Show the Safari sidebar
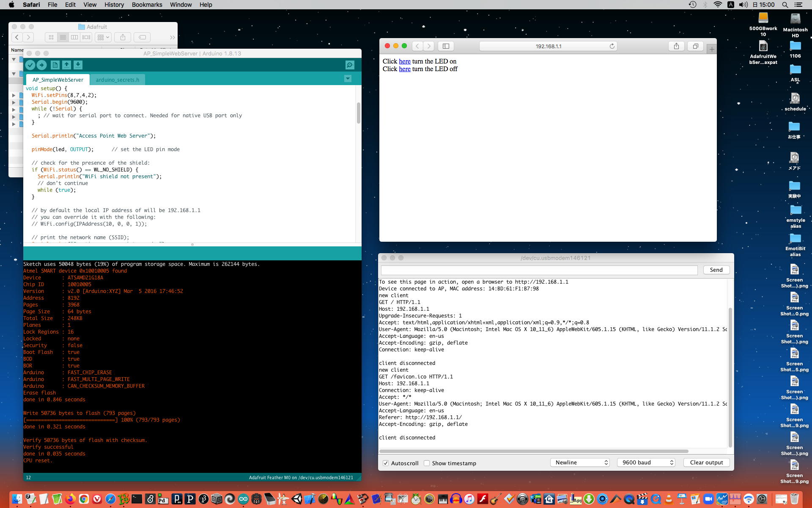Viewport: 812px width, 508px height. 446,46
